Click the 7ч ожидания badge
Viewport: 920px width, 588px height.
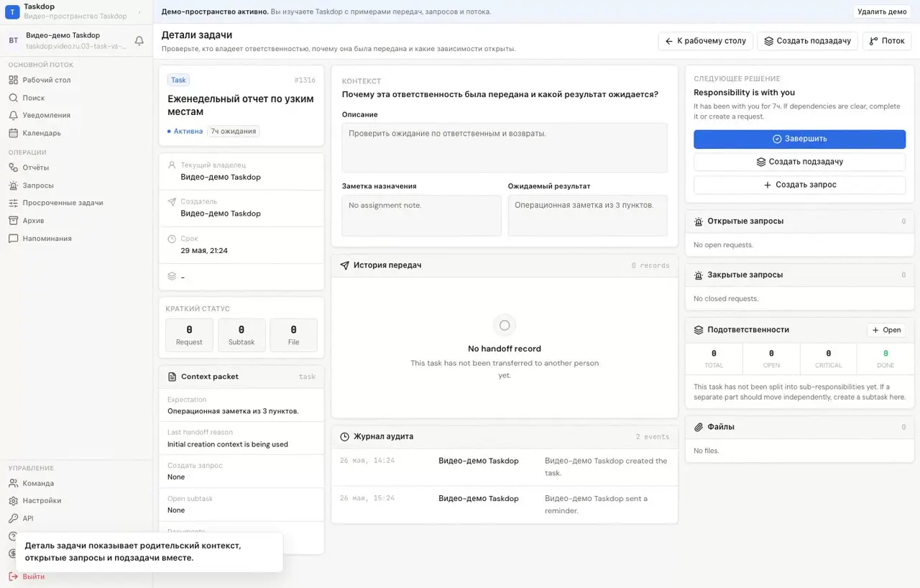coord(234,132)
